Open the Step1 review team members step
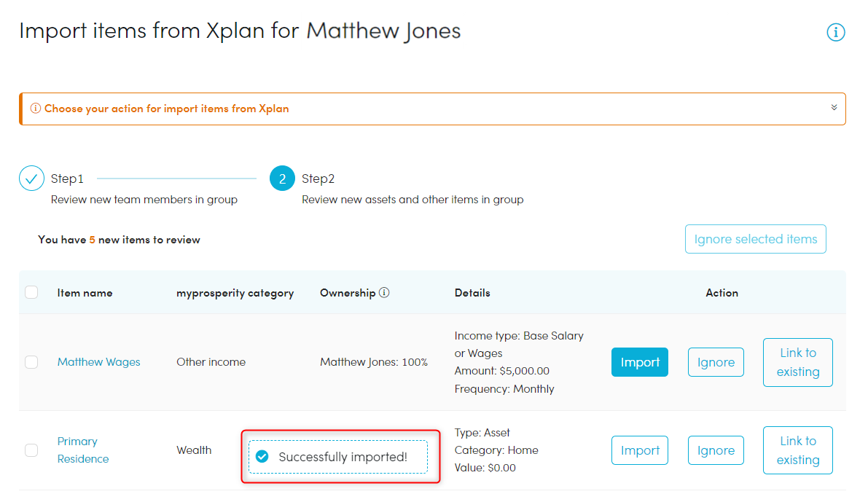This screenshot has height=494, width=868. [67, 179]
